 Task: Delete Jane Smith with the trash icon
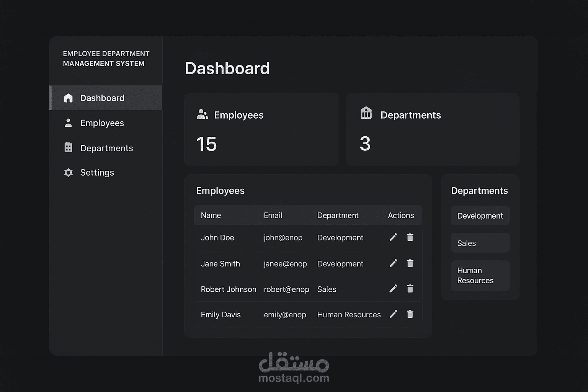point(410,263)
